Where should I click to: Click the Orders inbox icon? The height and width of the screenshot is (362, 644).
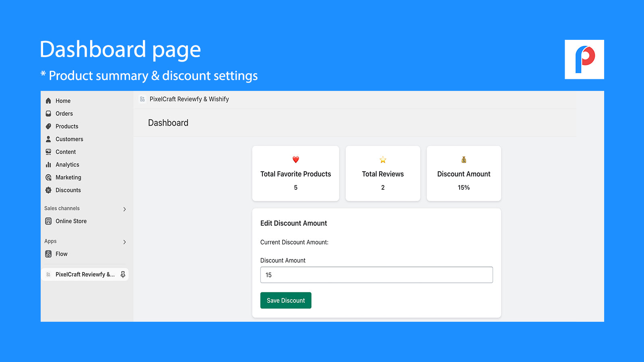[x=48, y=113]
